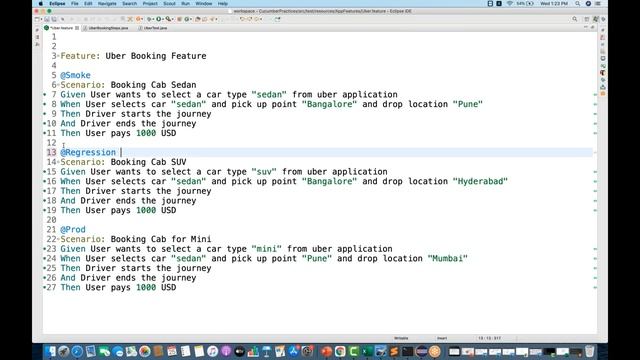Open the External Tools dropdown arrow

[x=172, y=19]
